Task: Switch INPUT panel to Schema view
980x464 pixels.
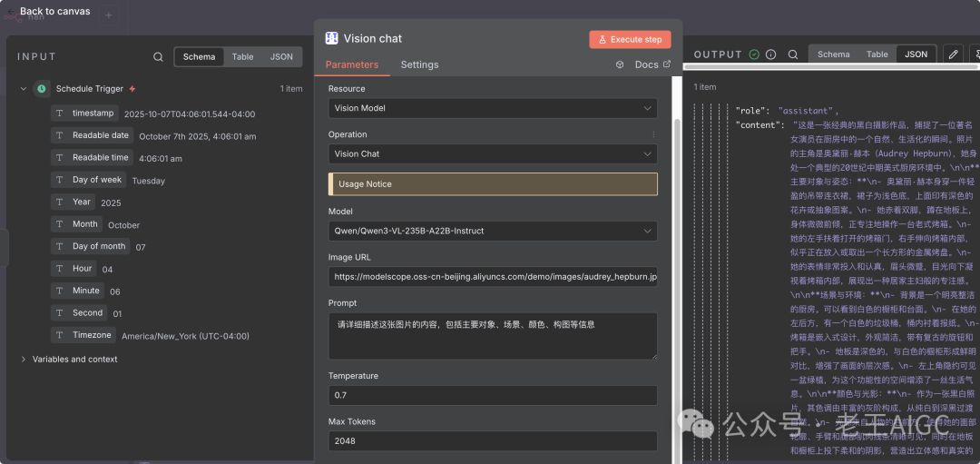Action: pyautogui.click(x=200, y=57)
